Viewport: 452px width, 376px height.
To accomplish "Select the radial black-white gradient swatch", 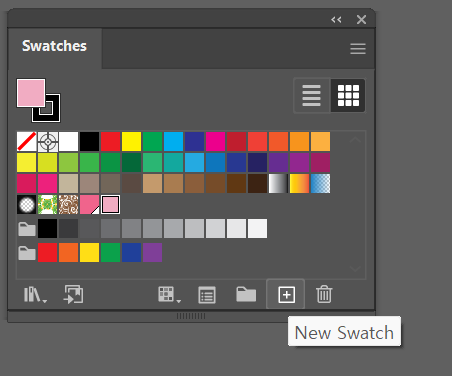I will click(27, 204).
